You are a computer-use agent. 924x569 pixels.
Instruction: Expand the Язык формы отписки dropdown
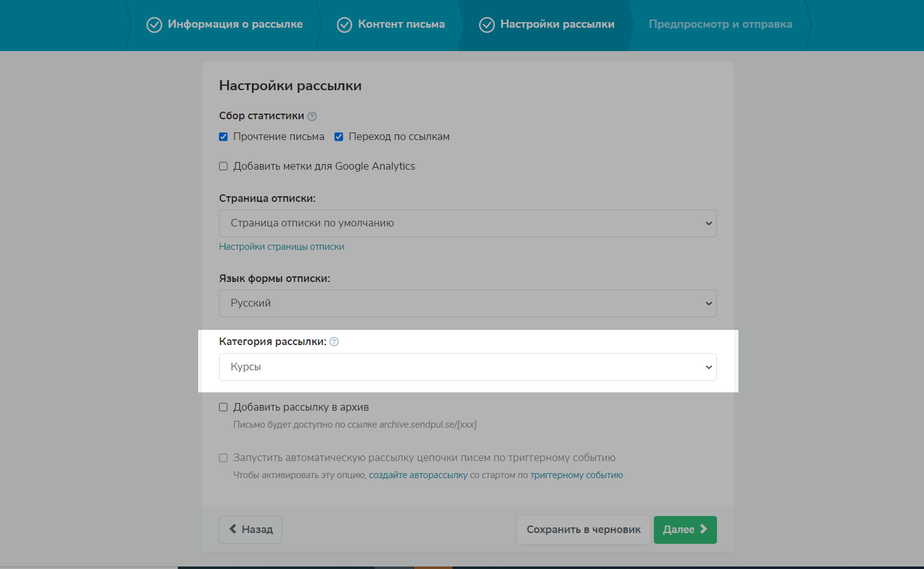coord(468,303)
